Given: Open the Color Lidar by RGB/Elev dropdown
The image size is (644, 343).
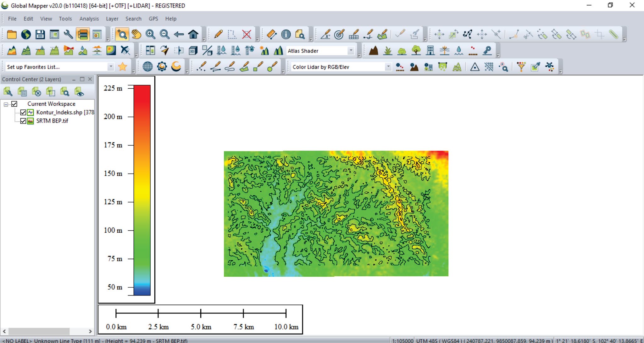Looking at the screenshot, I should pyautogui.click(x=388, y=67).
